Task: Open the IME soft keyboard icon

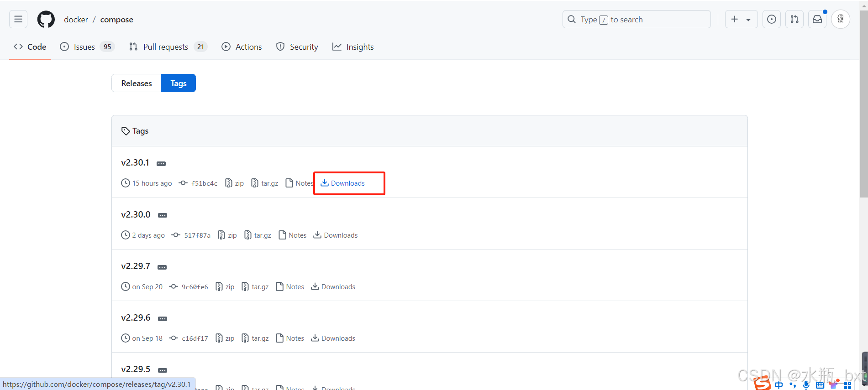Action: pyautogui.click(x=820, y=385)
